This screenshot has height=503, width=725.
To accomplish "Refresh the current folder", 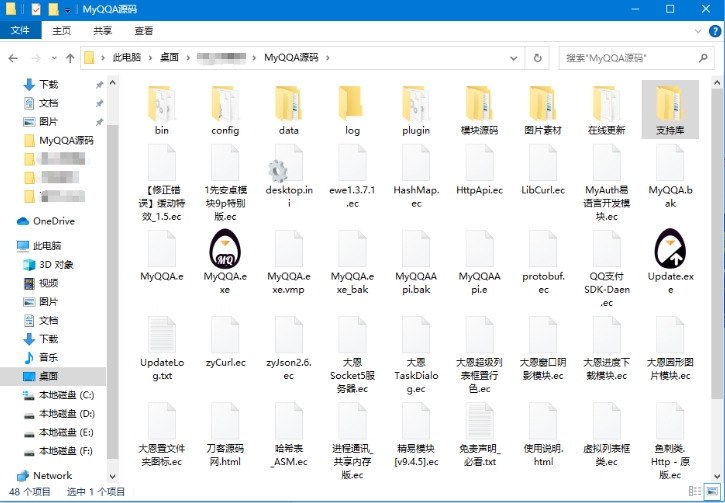I will tap(537, 58).
